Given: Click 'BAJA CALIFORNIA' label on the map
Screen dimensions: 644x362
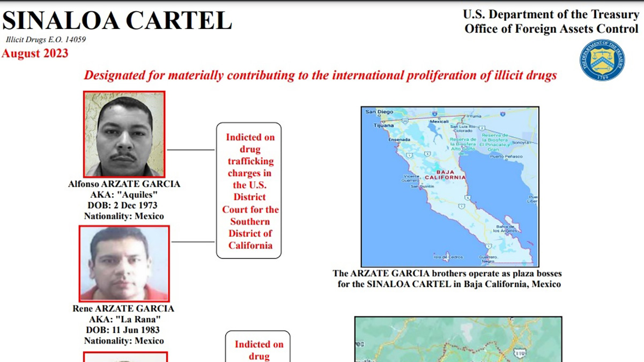Looking at the screenshot, I should coord(445,175).
